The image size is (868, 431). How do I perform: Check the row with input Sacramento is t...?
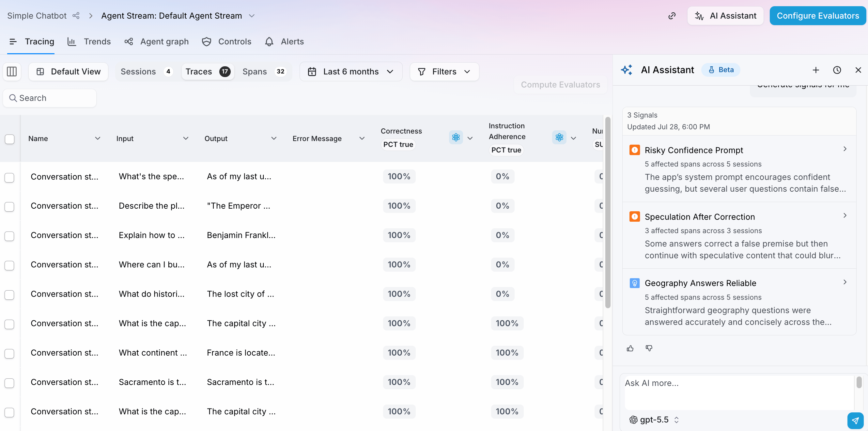9,383
